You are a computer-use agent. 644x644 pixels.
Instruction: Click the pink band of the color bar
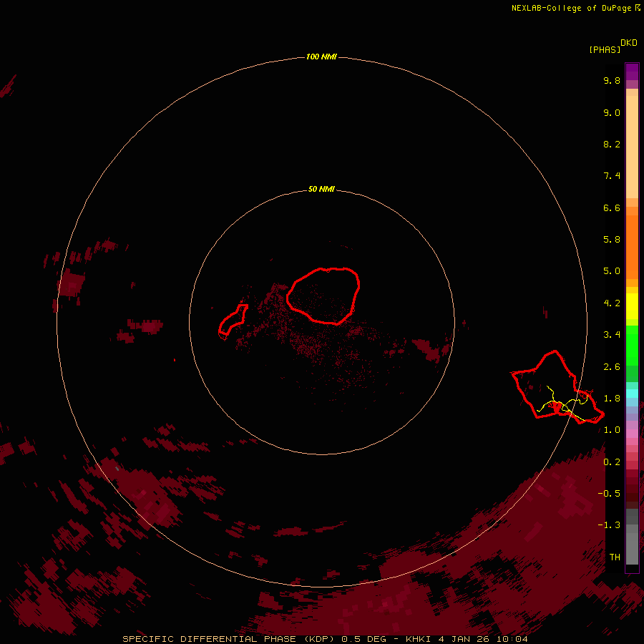632,434
